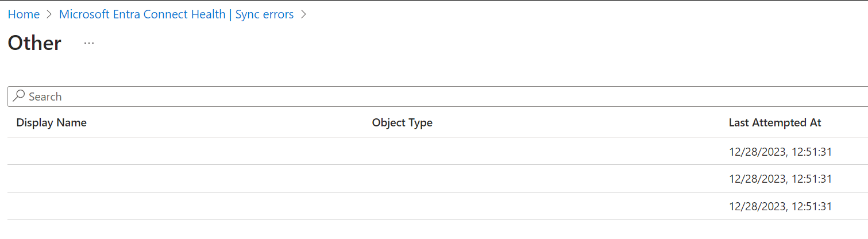868x239 pixels.
Task: Click the chevron after Sync errors breadcrumb
Action: [x=304, y=15]
